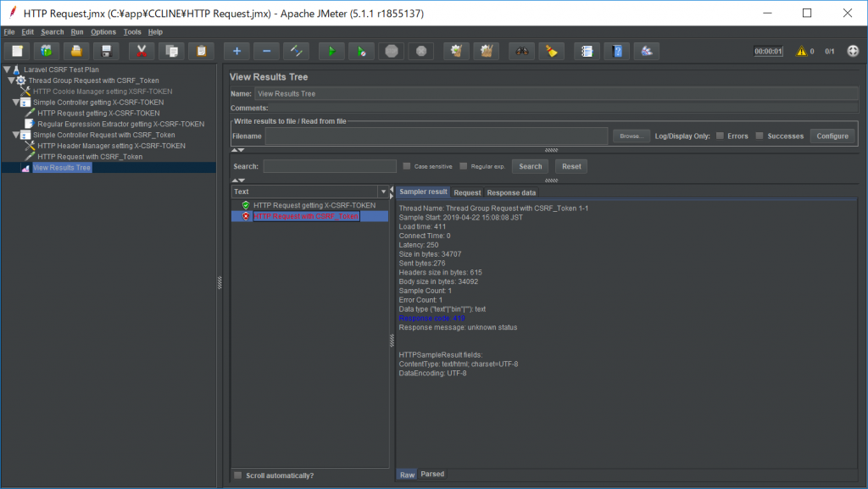Image resolution: width=868 pixels, height=489 pixels.
Task: Click the Shutdown test icon
Action: point(421,52)
